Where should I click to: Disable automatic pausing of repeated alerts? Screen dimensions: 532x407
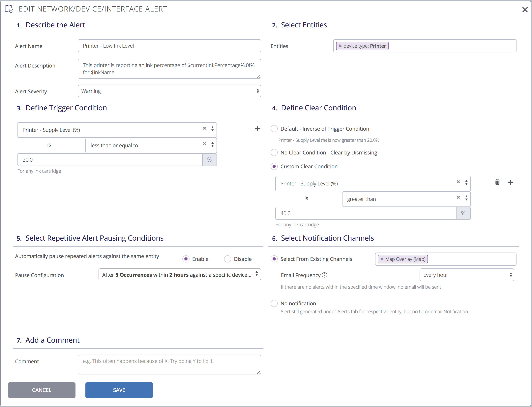click(228, 259)
